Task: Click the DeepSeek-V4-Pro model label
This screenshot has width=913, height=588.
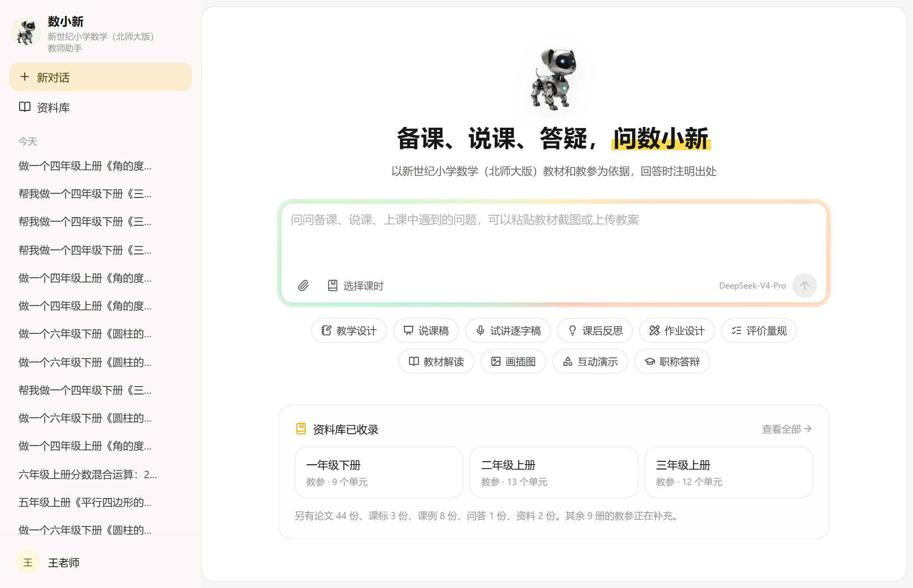Action: [752, 285]
